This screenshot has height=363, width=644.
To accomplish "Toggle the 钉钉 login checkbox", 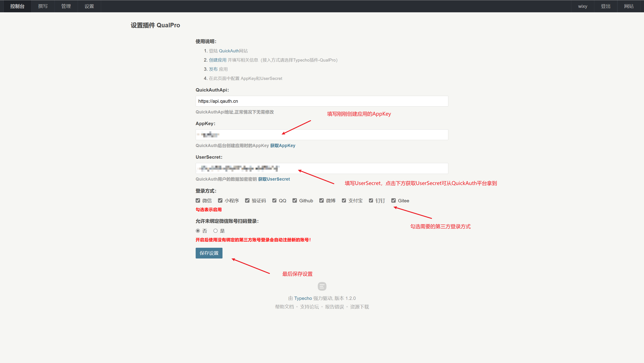I will point(371,201).
